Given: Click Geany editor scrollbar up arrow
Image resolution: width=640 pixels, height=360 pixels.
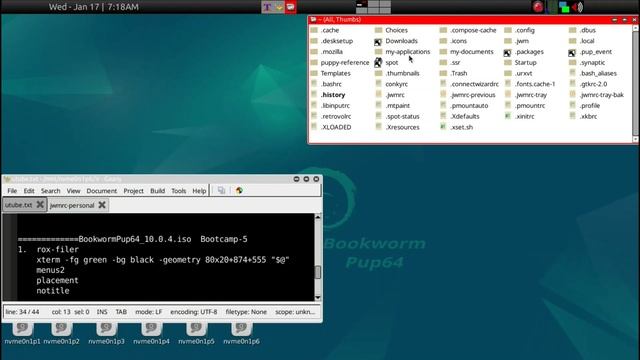Looking at the screenshot, I should pos(318,217).
